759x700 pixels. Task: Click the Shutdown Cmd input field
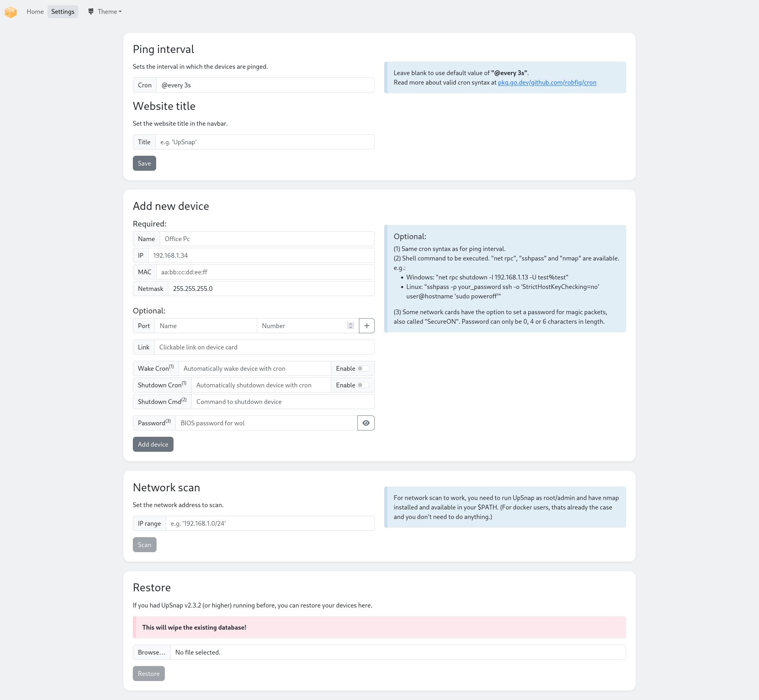point(282,402)
